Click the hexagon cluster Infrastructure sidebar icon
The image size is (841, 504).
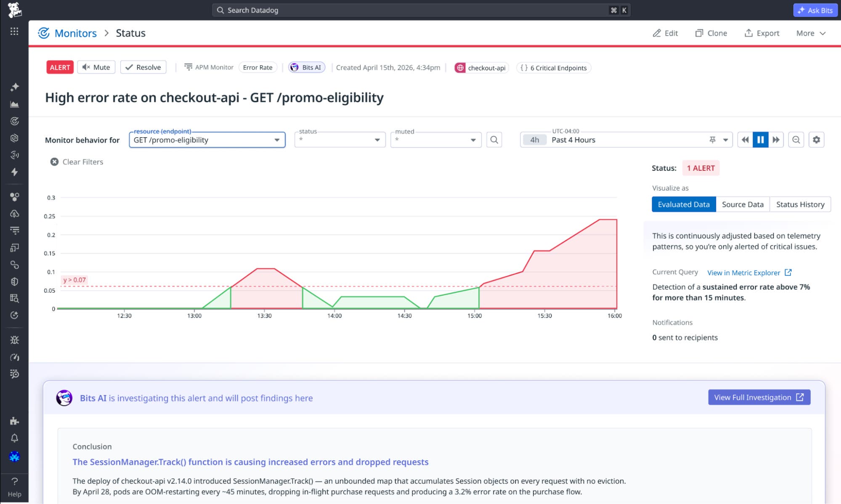14,196
